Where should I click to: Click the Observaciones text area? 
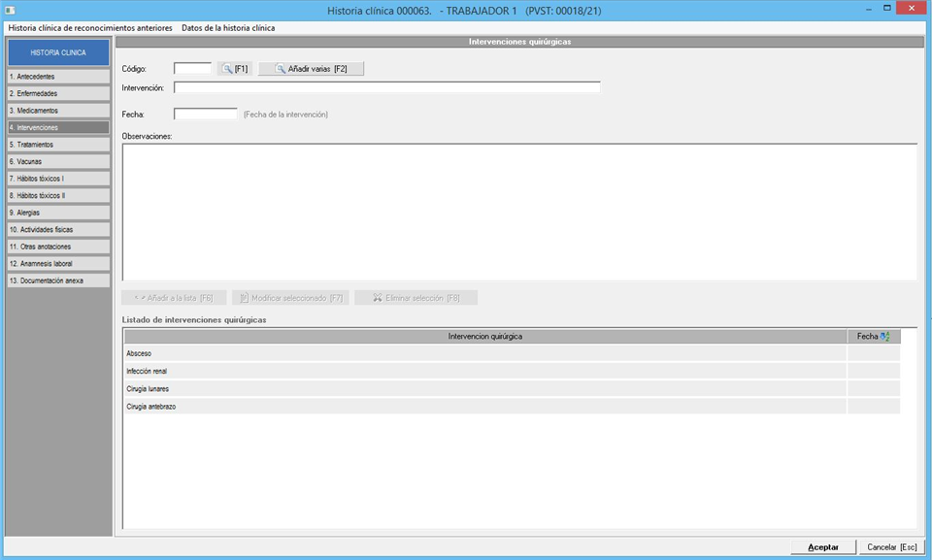click(519, 213)
